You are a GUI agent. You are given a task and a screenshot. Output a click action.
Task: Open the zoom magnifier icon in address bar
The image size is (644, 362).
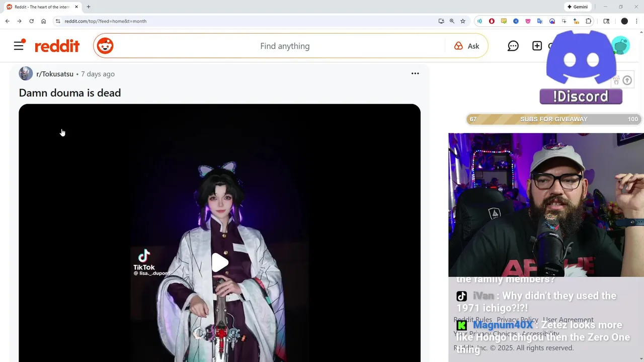[x=452, y=21]
